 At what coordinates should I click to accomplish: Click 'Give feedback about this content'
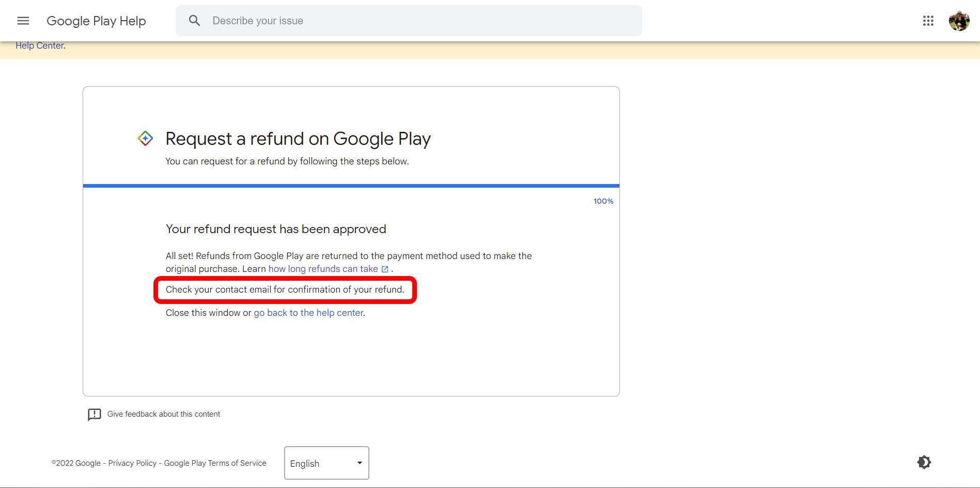pos(163,414)
